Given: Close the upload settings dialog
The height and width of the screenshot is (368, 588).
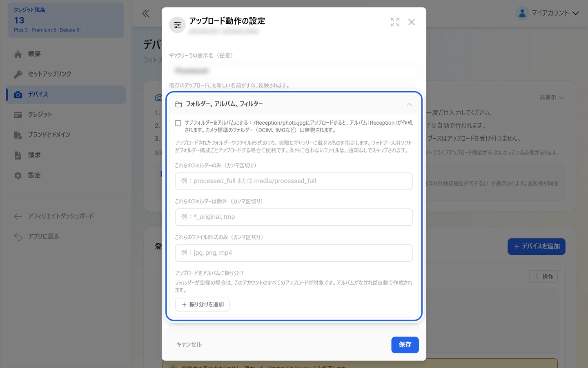Looking at the screenshot, I should (x=412, y=22).
